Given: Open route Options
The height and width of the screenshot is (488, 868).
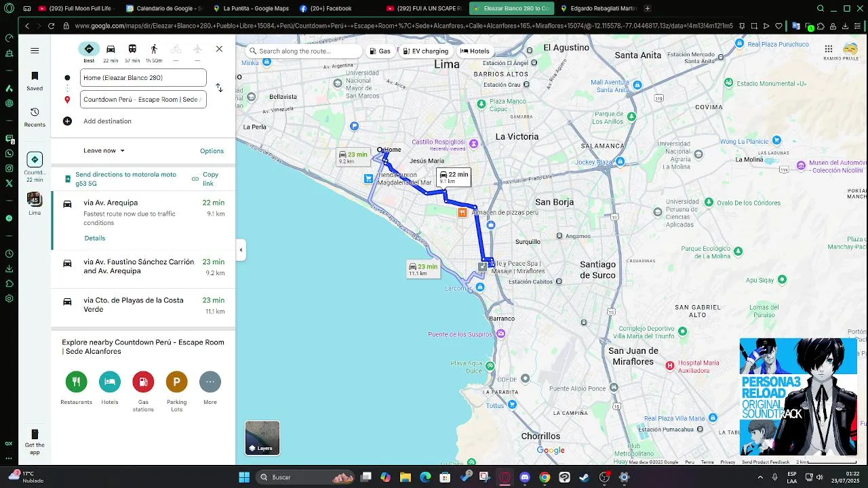Looking at the screenshot, I should pyautogui.click(x=212, y=151).
